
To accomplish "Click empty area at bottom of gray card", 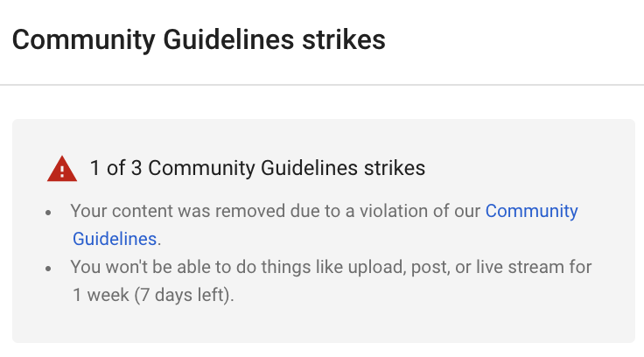I will (324, 325).
